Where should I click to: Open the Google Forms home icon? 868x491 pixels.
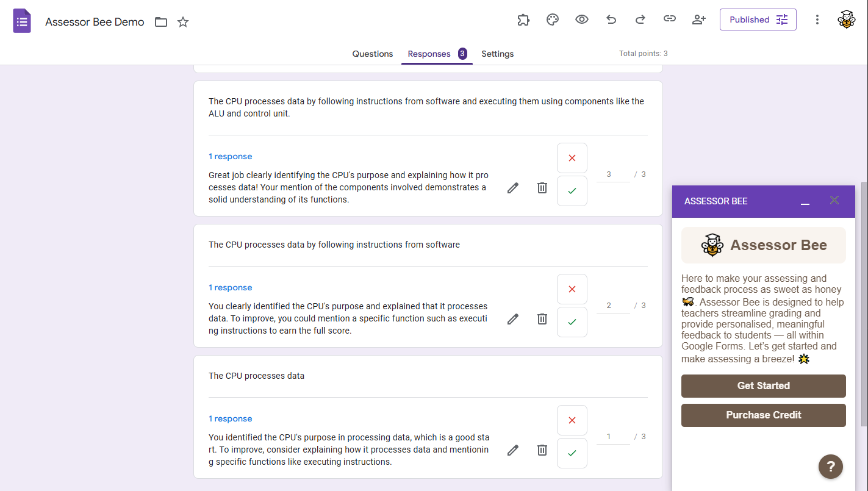point(22,21)
